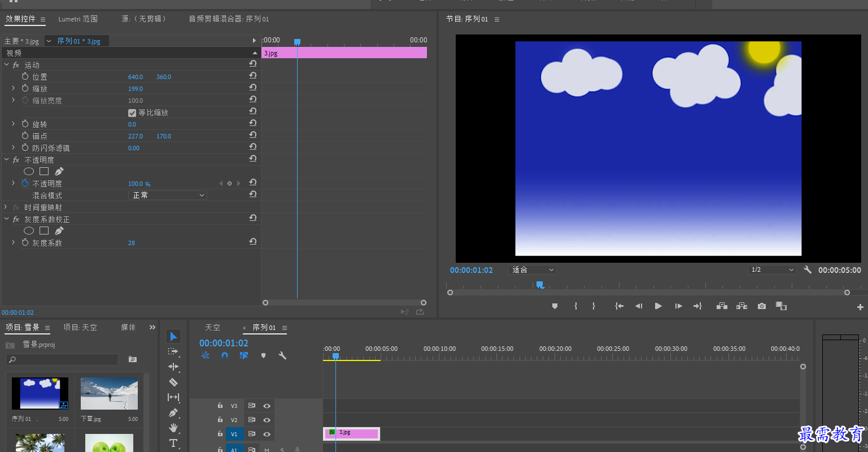The width and height of the screenshot is (868, 452).
Task: Add keyframe for 不透明度
Action: point(229,183)
